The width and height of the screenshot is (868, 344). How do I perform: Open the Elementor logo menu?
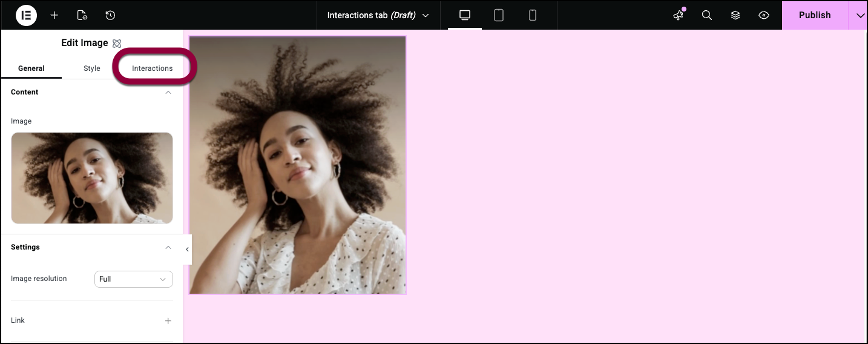(26, 15)
